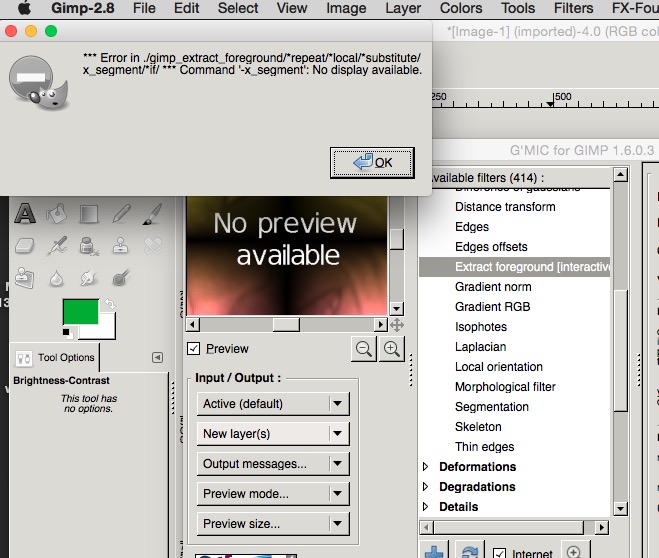Select the Blur/Sharpen droplet tool
The width and height of the screenshot is (659, 558).
(57, 278)
